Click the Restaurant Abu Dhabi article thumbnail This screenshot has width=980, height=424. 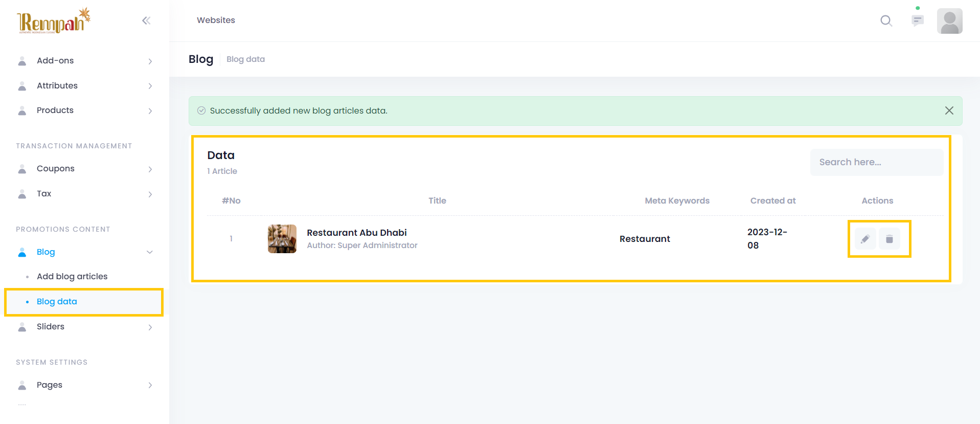pos(282,239)
